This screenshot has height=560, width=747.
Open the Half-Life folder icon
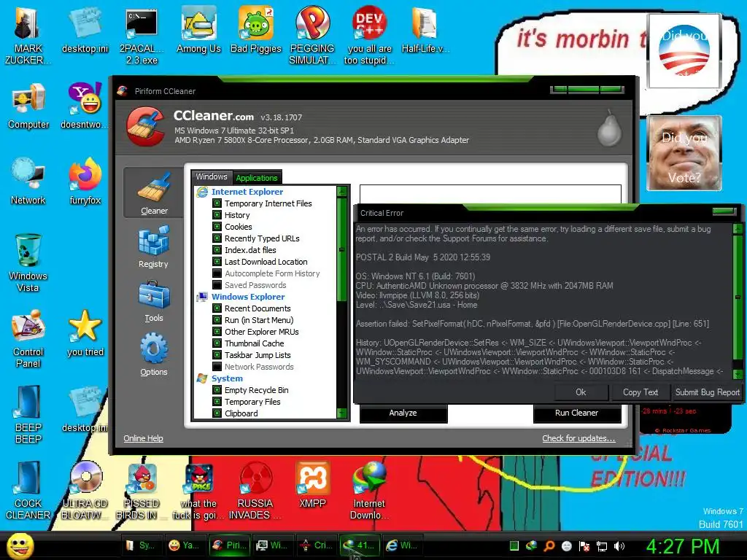pyautogui.click(x=425, y=29)
